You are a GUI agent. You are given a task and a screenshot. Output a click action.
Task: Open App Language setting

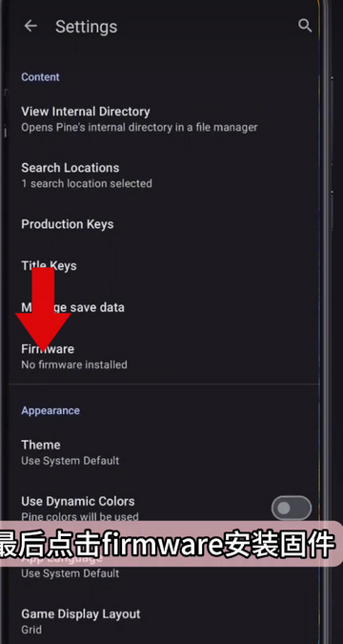click(x=164, y=565)
